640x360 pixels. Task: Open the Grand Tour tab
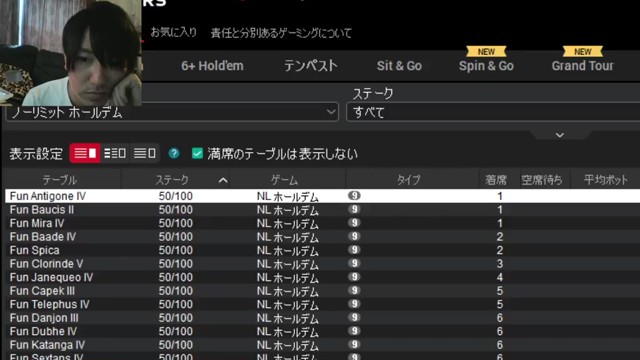click(x=582, y=66)
